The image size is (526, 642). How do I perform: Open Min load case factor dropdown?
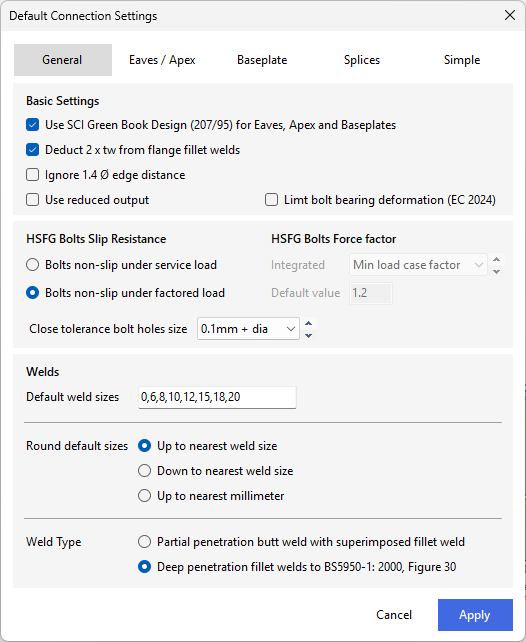(418, 265)
